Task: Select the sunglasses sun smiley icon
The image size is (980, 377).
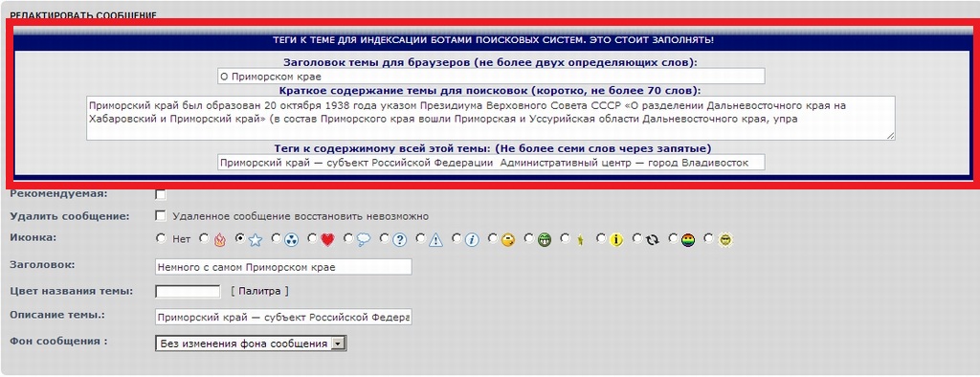Action: pos(725,239)
